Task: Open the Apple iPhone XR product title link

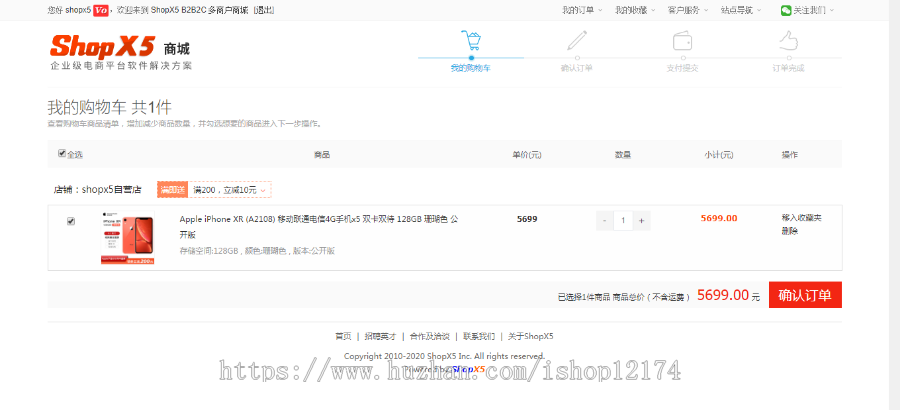Action: pos(319,227)
